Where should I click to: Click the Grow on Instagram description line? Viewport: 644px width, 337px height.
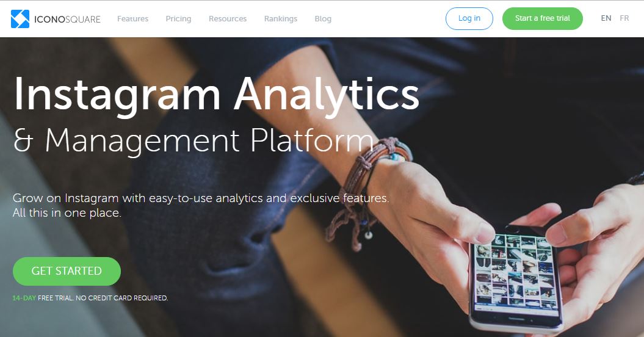(x=201, y=198)
